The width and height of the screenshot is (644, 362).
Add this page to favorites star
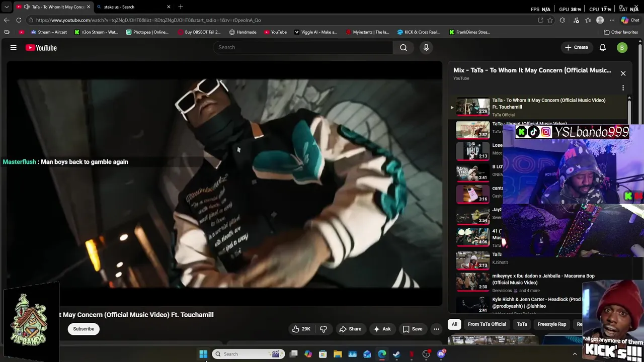point(550,20)
